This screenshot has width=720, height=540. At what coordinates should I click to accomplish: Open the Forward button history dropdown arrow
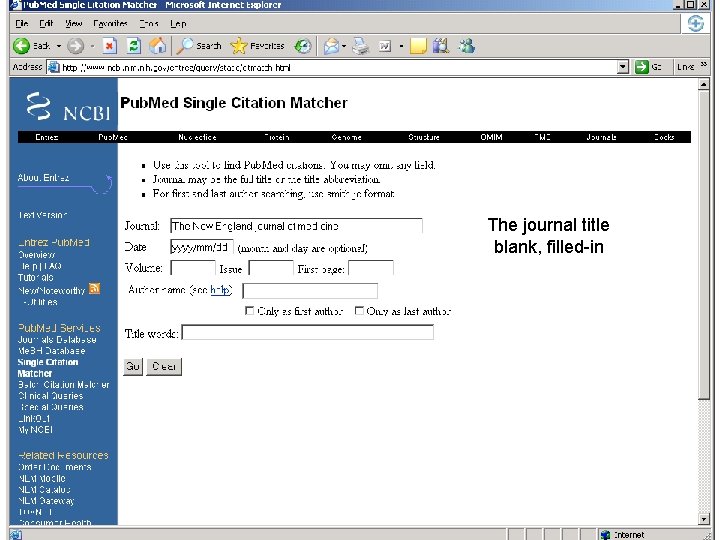pos(92,46)
